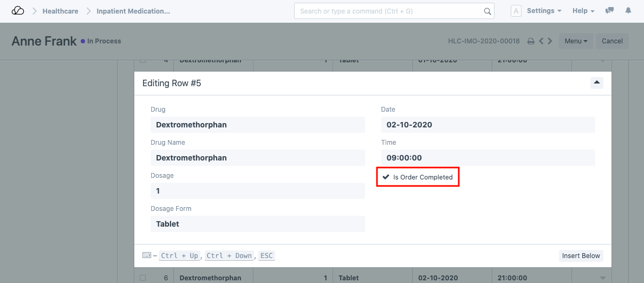644x283 pixels.
Task: Click the user avatar 'A' icon
Action: click(x=516, y=11)
